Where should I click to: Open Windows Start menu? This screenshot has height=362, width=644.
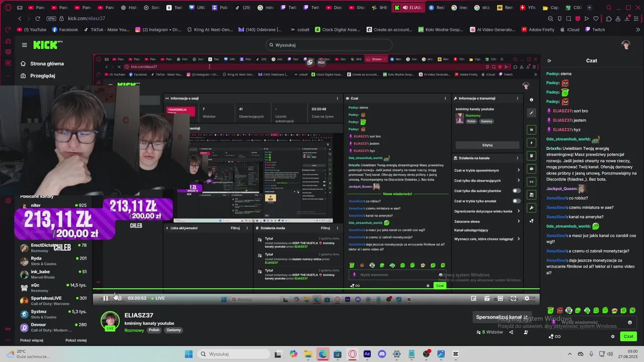[x=189, y=354]
